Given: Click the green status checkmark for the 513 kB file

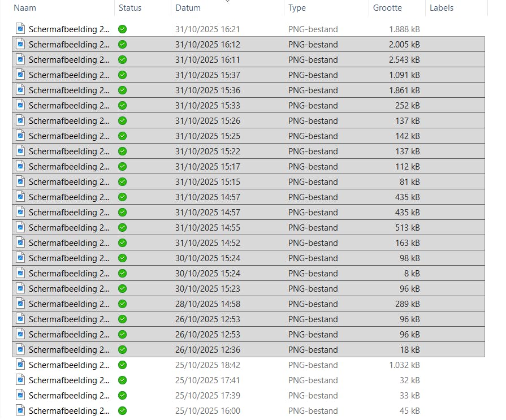Looking at the screenshot, I should pos(122,227).
